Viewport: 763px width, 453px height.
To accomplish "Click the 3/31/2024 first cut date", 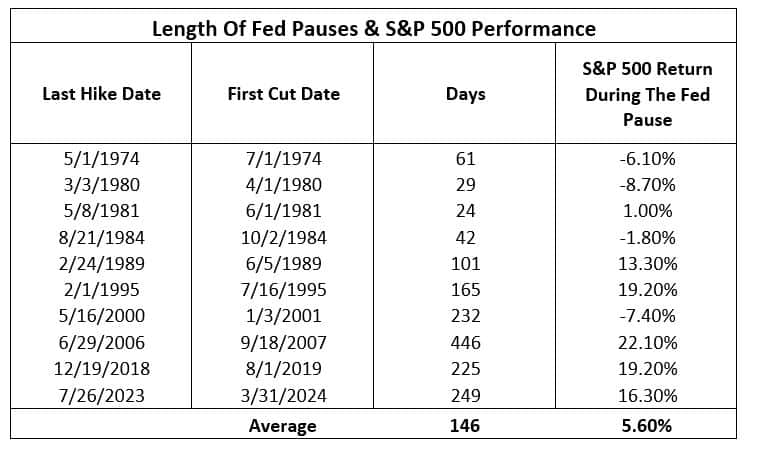I will coord(284,396).
